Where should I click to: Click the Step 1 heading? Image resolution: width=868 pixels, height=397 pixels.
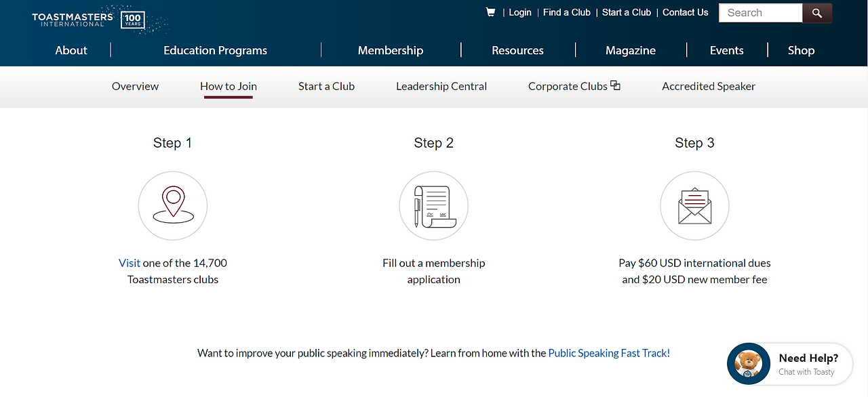[x=172, y=143]
